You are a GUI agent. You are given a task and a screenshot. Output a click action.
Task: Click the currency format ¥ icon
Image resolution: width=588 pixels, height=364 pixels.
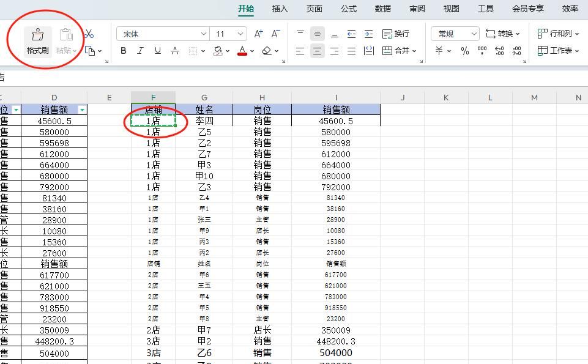point(439,50)
